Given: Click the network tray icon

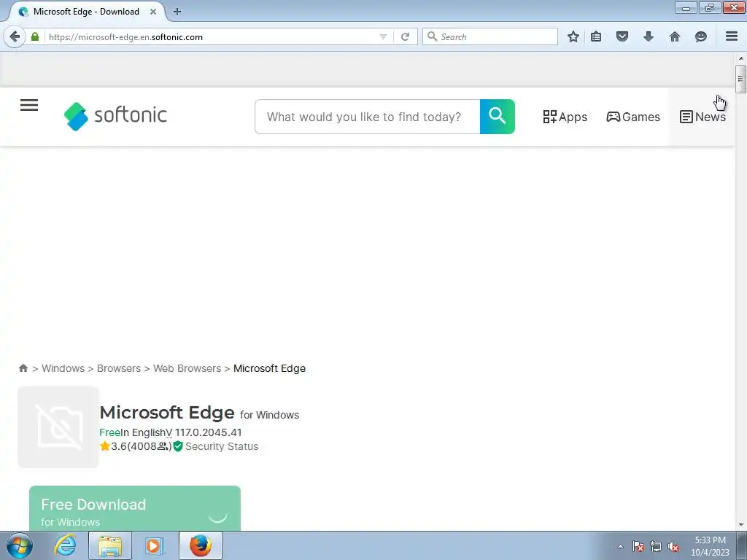Looking at the screenshot, I should coord(656,546).
